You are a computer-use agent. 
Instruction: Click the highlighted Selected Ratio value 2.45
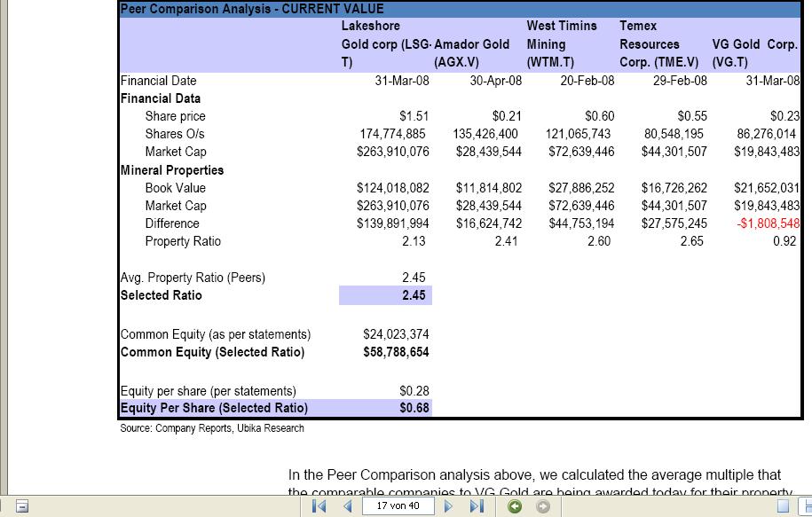click(386, 295)
